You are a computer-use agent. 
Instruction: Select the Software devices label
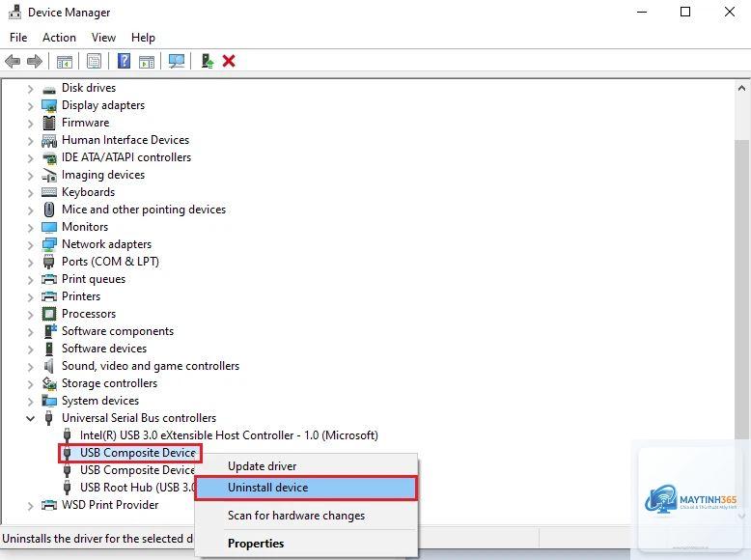click(x=104, y=349)
